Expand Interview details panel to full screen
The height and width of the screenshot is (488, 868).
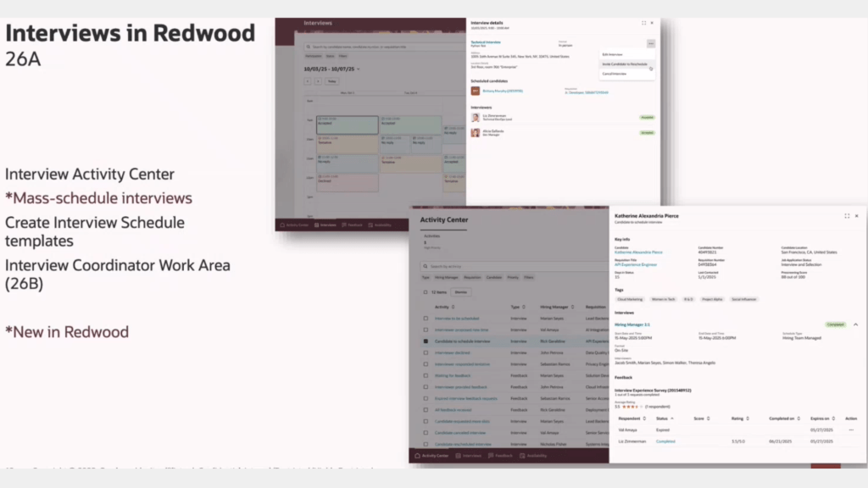click(x=643, y=23)
